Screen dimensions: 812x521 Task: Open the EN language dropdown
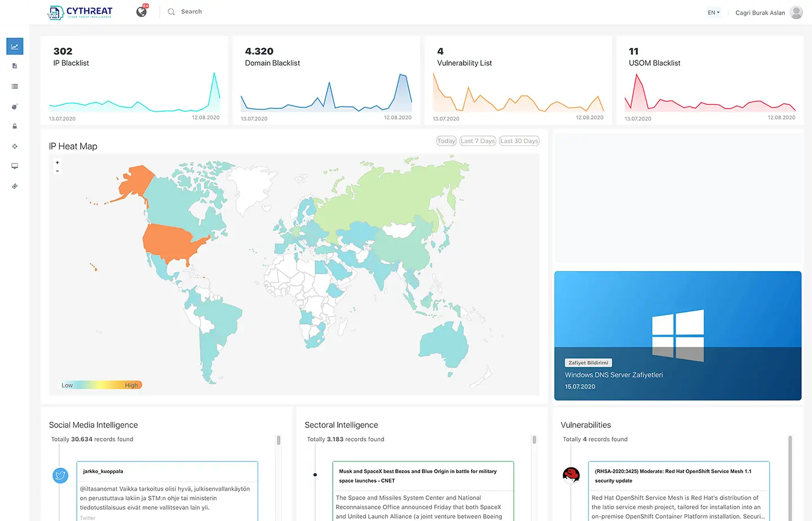713,12
